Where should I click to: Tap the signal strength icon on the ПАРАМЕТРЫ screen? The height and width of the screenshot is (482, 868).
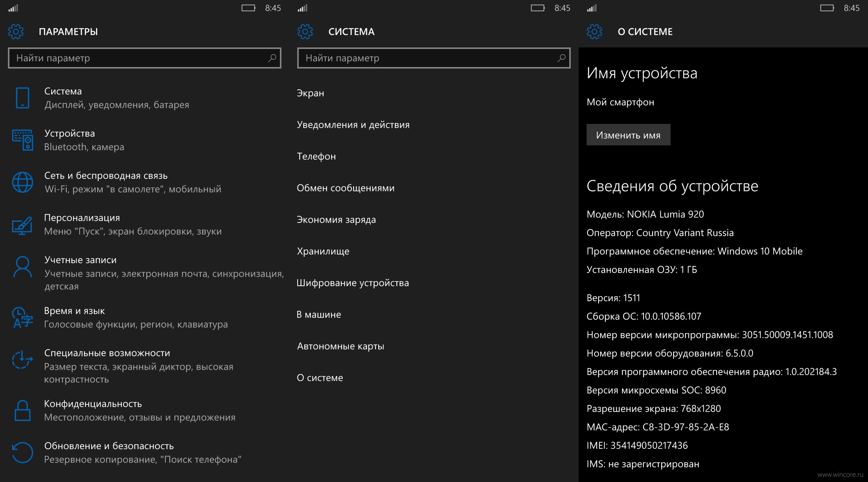13,8
